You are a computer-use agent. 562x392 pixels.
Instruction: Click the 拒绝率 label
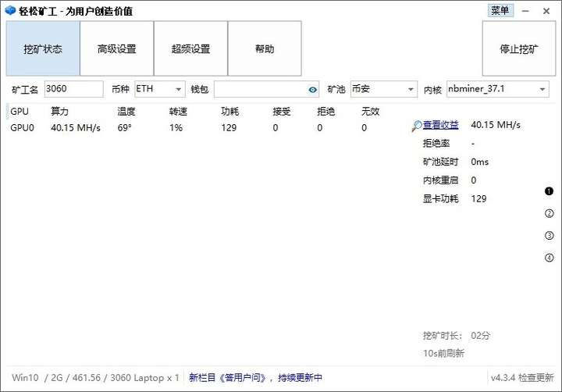click(436, 144)
